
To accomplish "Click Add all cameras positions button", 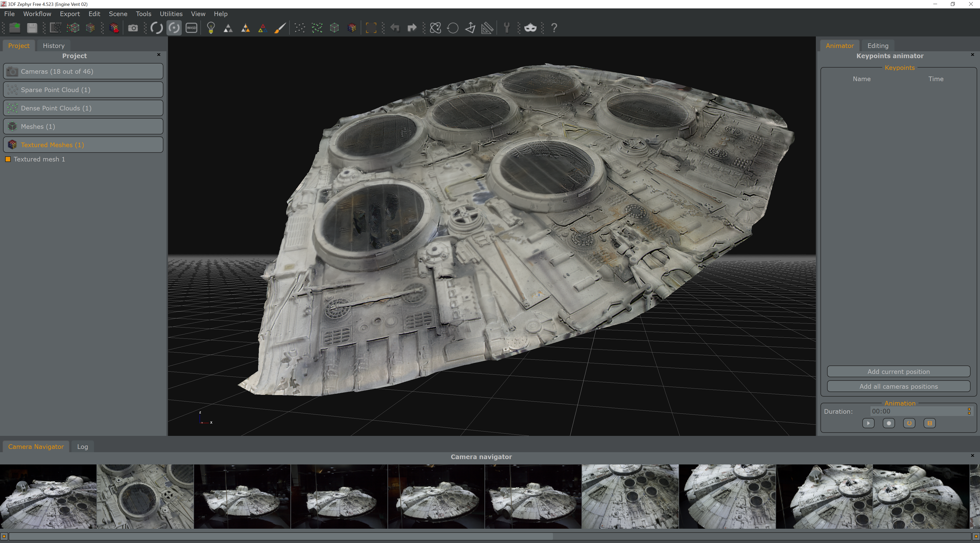I will [899, 386].
